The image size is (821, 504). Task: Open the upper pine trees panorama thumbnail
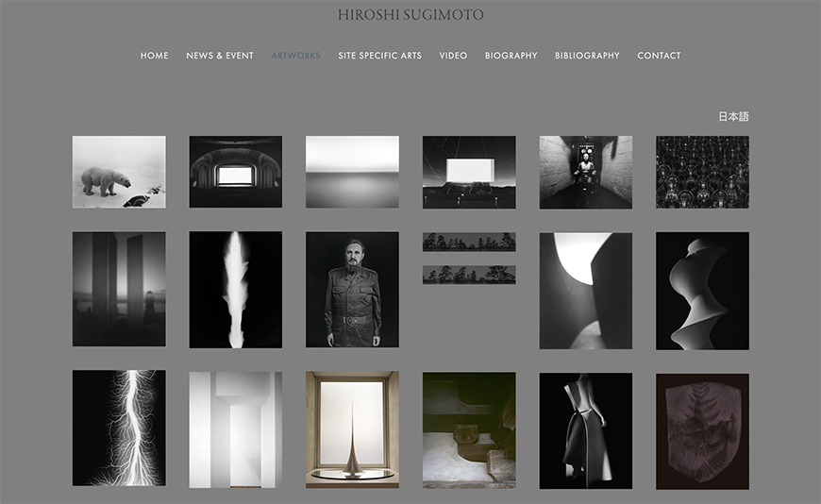tap(469, 242)
